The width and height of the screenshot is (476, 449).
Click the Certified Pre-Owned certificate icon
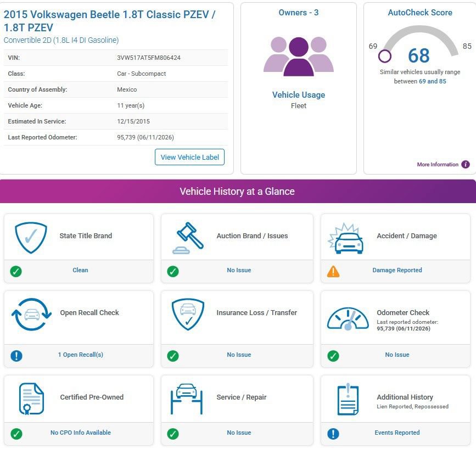[31, 399]
